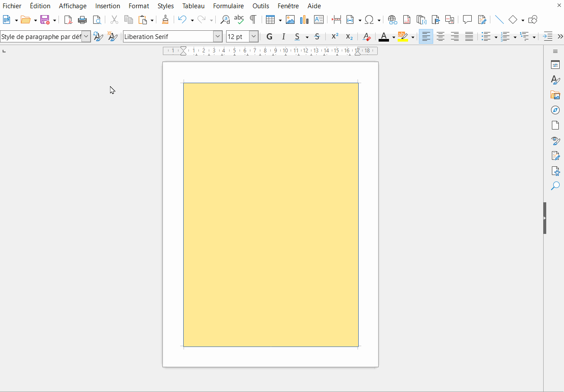Apply the black font color swatch

384,37
